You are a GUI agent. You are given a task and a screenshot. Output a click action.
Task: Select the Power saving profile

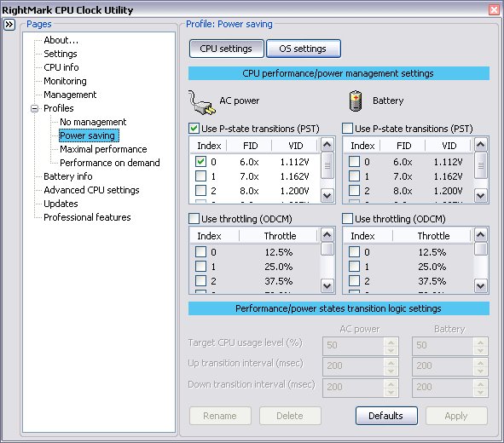click(x=89, y=135)
